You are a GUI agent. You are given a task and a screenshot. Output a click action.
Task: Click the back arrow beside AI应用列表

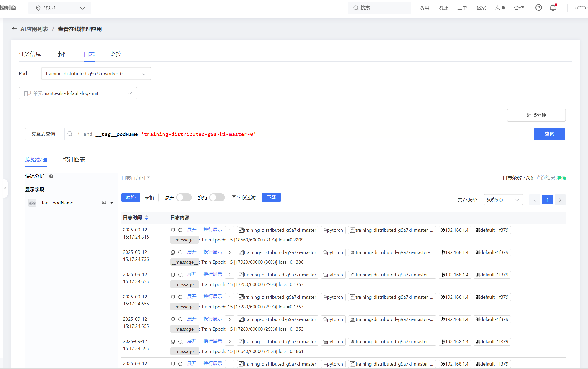[x=14, y=29]
